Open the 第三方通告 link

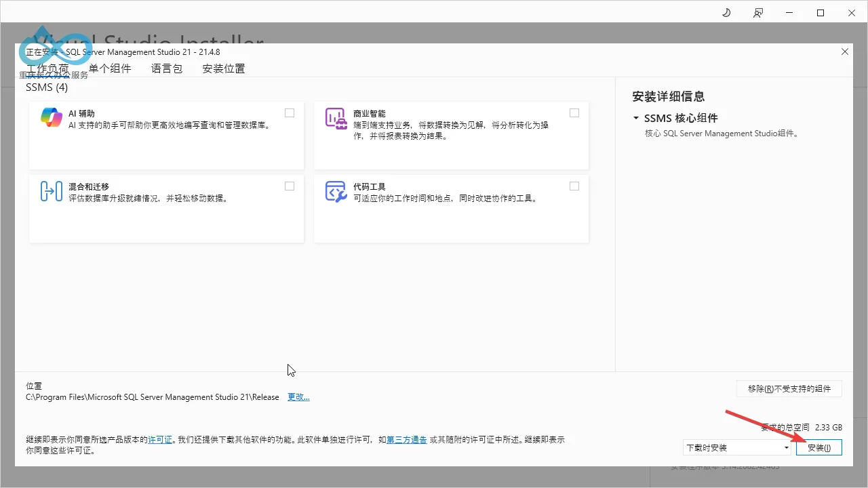[407, 440]
